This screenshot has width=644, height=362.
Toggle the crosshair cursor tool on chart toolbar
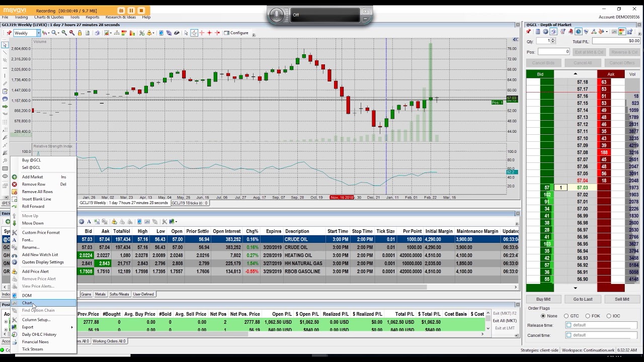click(194, 33)
